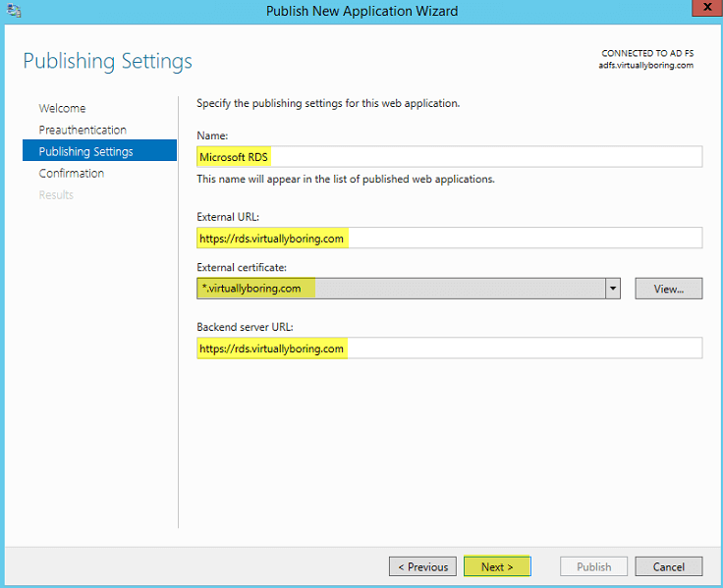Go to the Preauthentication step

coord(83,130)
